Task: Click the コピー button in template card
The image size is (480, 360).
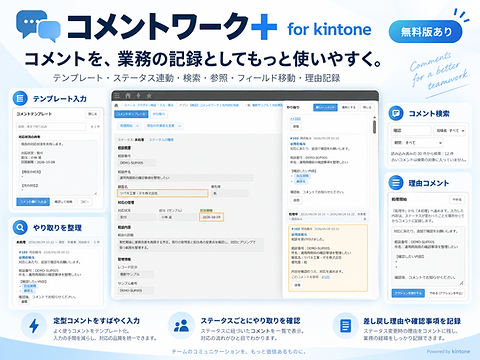Action: coord(85,202)
